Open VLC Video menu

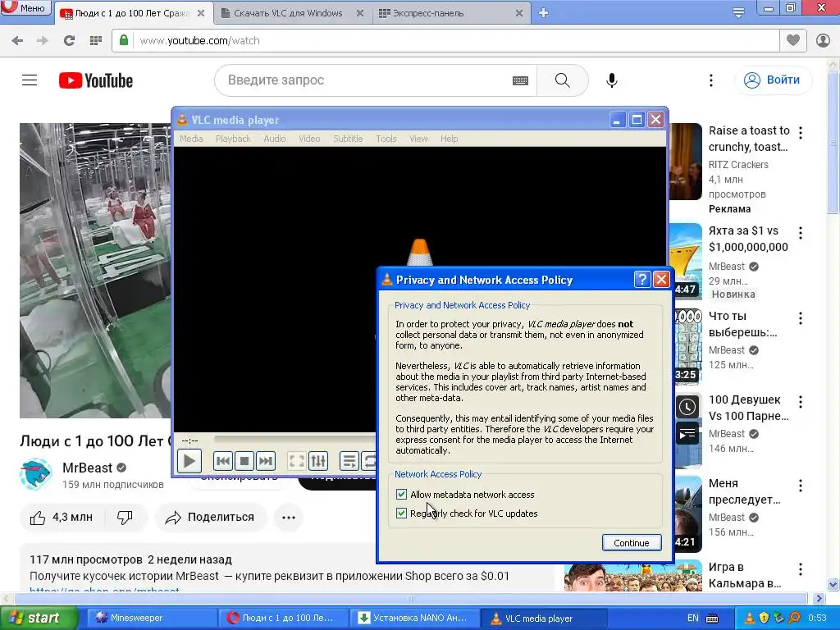point(309,138)
